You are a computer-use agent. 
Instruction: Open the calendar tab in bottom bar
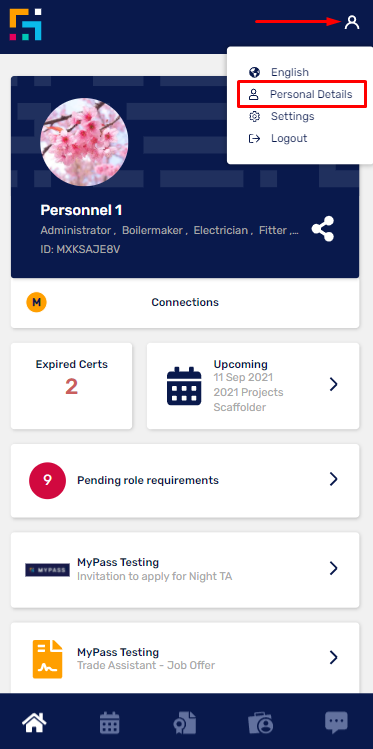(x=110, y=722)
